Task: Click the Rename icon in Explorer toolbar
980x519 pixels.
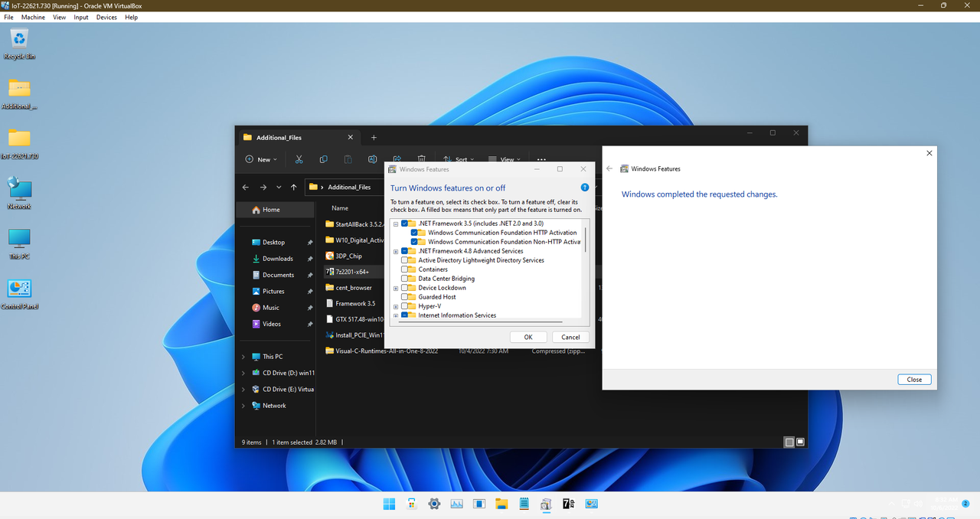Action: tap(372, 159)
